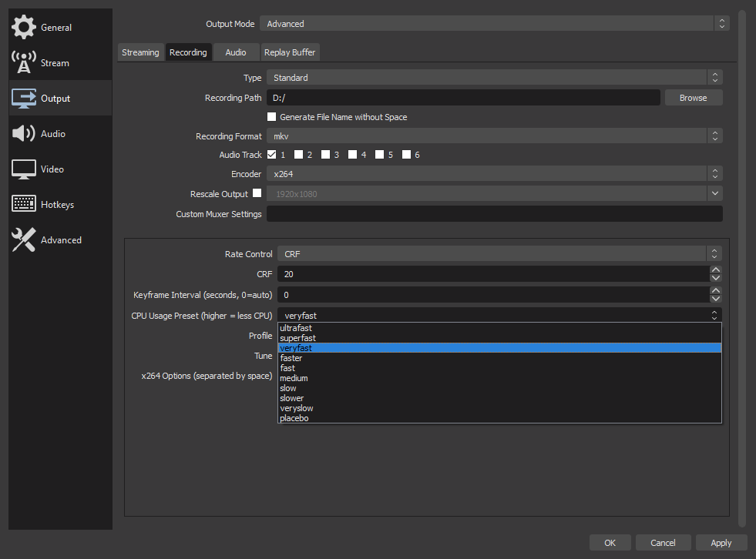Screen dimensions: 756x559
Task: Open General settings via gear icon
Action: click(24, 27)
